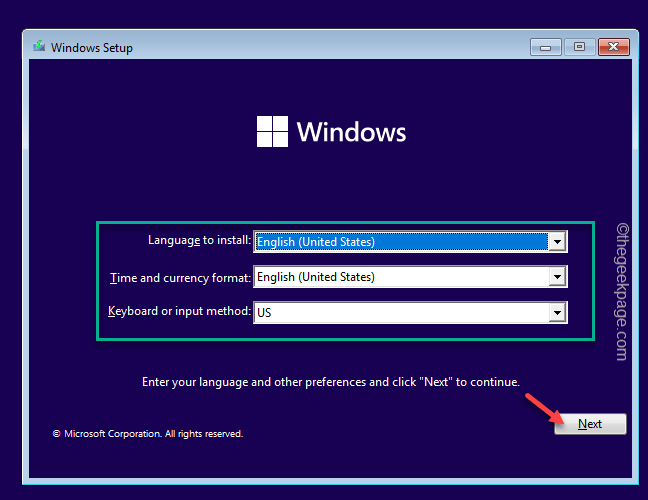Viewport: 648px width, 500px height.
Task: Click the Next button
Action: 590,424
